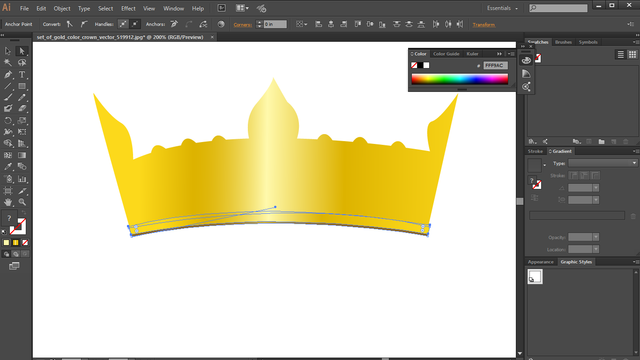640x360 pixels.
Task: Toggle hide handles for selected anchors
Action: pyautogui.click(x=135, y=24)
